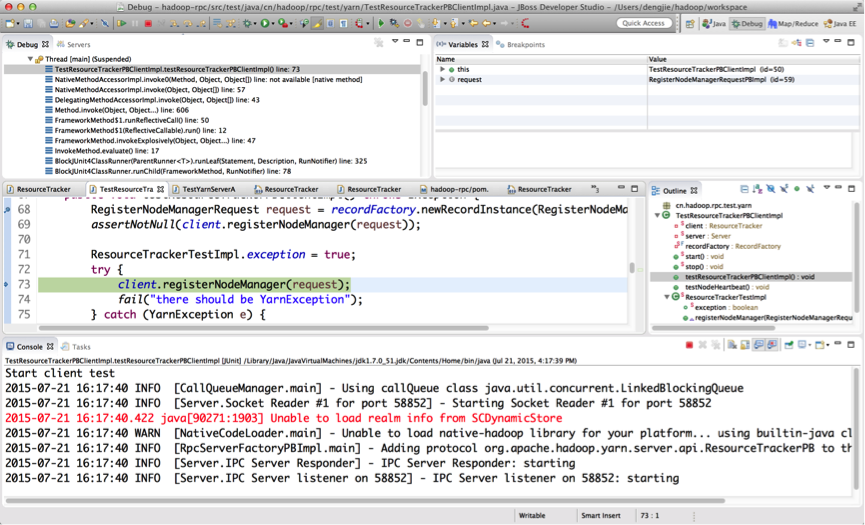Toggle Hide Fields in Outline toolbar

771,189
